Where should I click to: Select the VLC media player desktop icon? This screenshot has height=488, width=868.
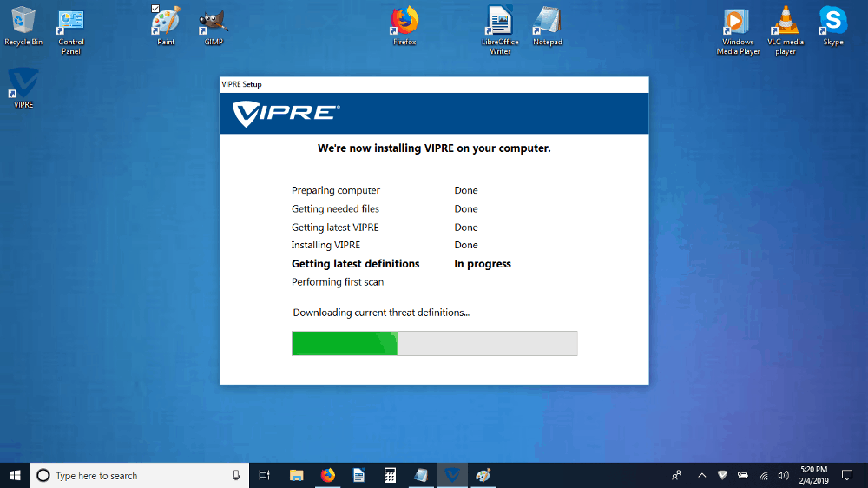tap(785, 31)
